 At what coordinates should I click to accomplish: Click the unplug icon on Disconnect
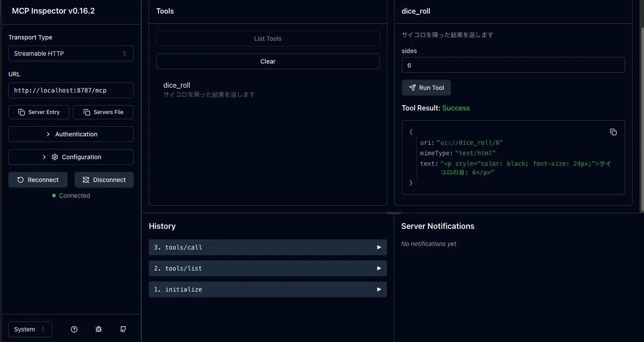[x=86, y=180]
